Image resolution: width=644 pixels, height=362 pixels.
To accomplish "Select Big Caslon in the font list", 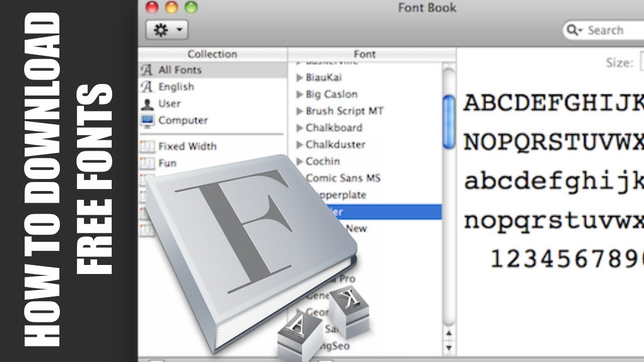I will tap(332, 94).
